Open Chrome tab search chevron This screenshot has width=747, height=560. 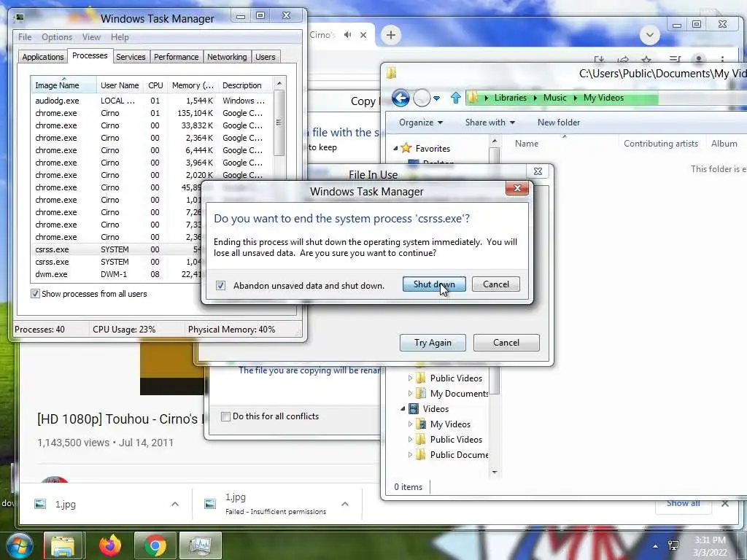[649, 35]
